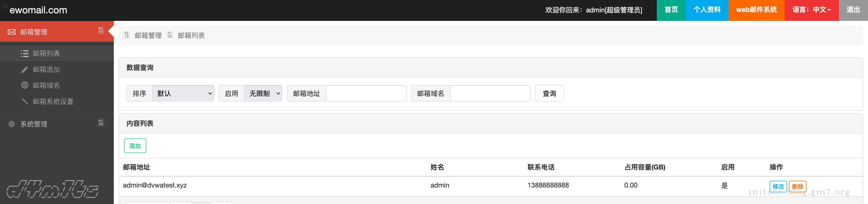This screenshot has width=868, height=204.
Task: Open 个人资料 in top navigation
Action: pyautogui.click(x=707, y=10)
